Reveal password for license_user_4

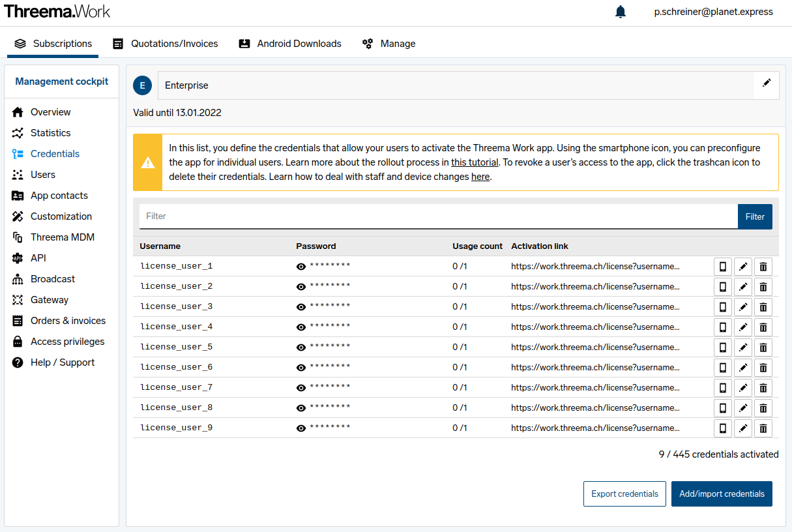coord(301,327)
